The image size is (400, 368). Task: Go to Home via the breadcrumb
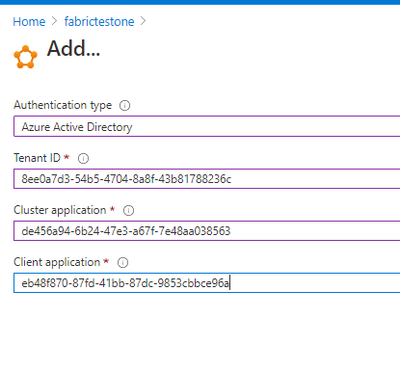(29, 22)
